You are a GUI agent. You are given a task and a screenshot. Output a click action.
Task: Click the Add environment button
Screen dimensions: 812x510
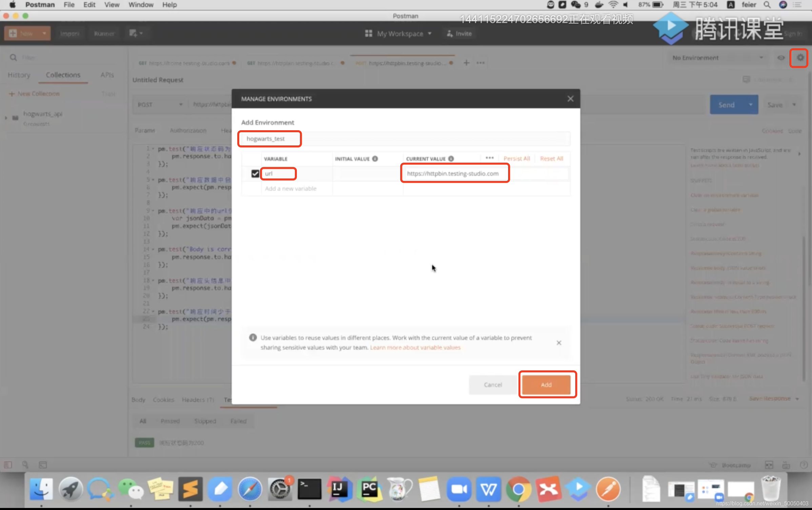coord(546,385)
